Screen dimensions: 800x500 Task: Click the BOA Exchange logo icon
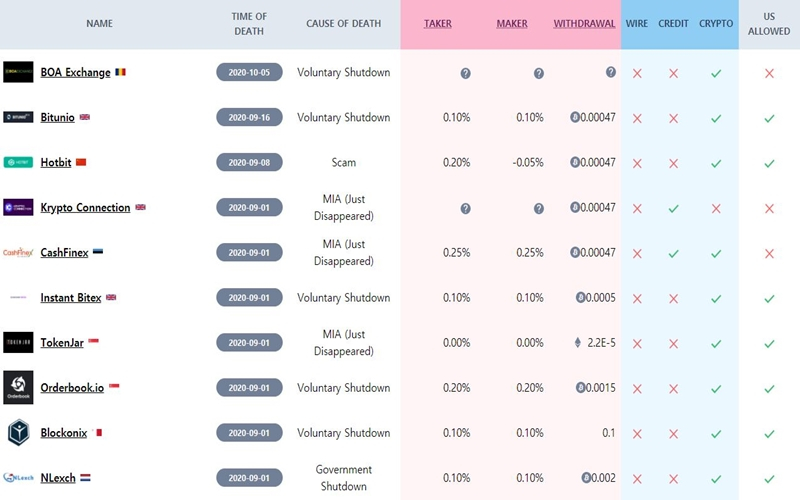[18, 72]
